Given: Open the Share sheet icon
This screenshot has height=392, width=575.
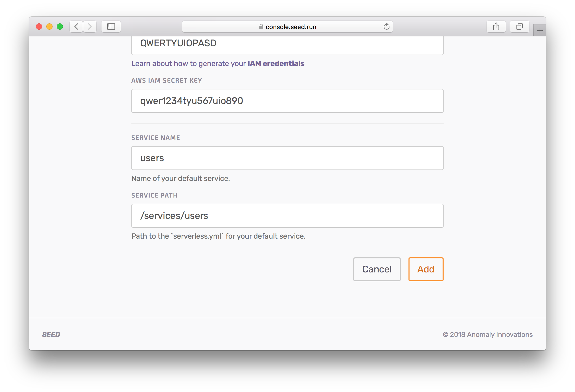Looking at the screenshot, I should click(496, 27).
